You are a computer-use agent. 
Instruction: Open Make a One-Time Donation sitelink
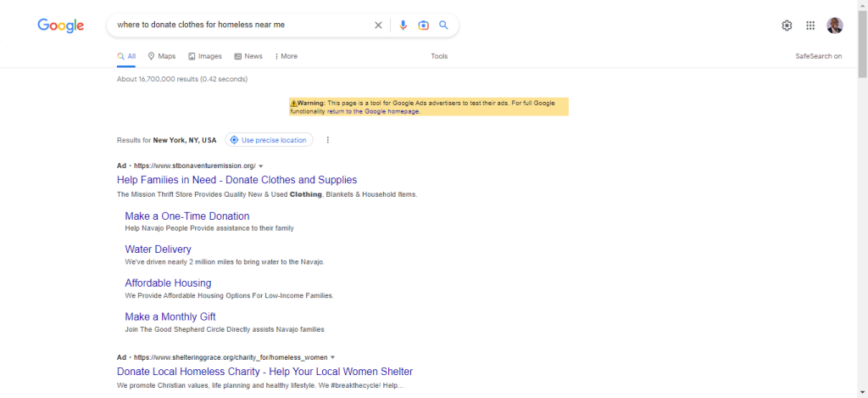187,216
